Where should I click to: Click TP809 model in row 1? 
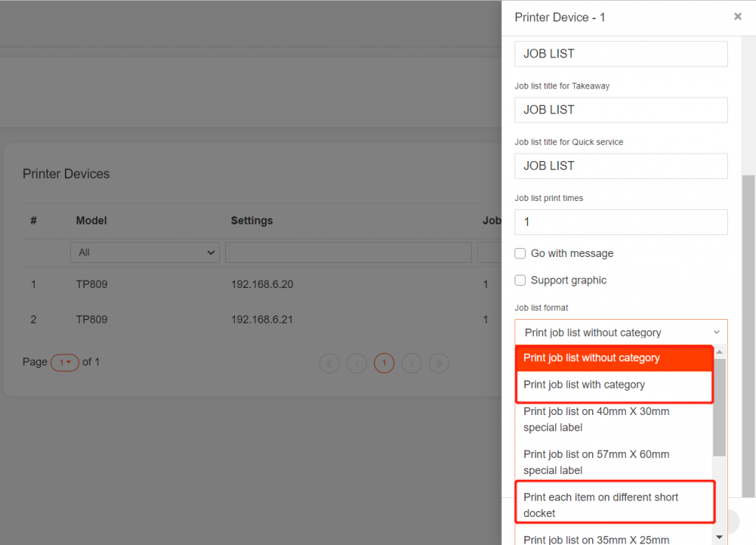92,284
